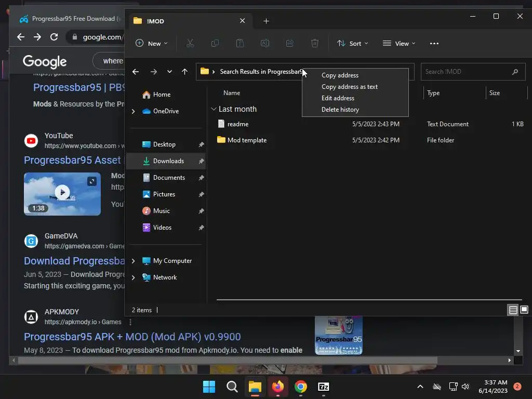Sort by Size column header
Screen dimensions: 532x399
(x=495, y=93)
